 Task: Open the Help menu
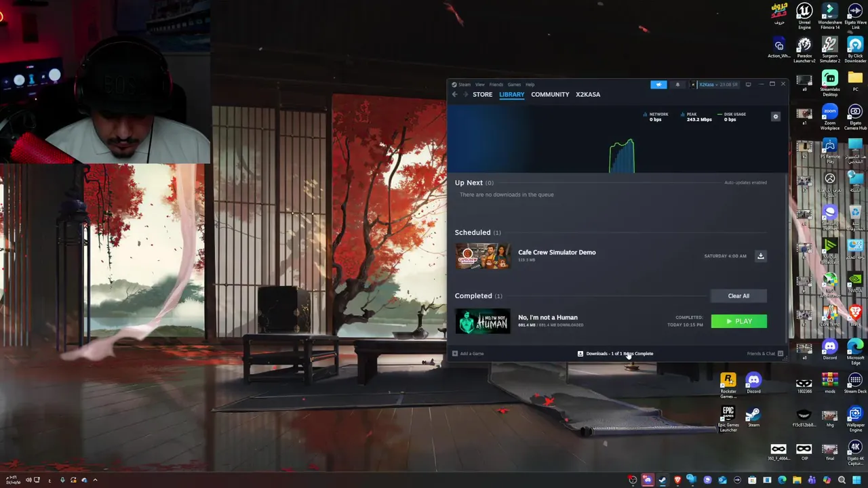click(530, 85)
